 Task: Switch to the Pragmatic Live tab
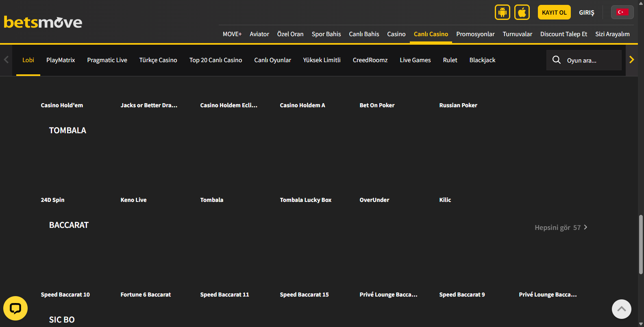(107, 60)
